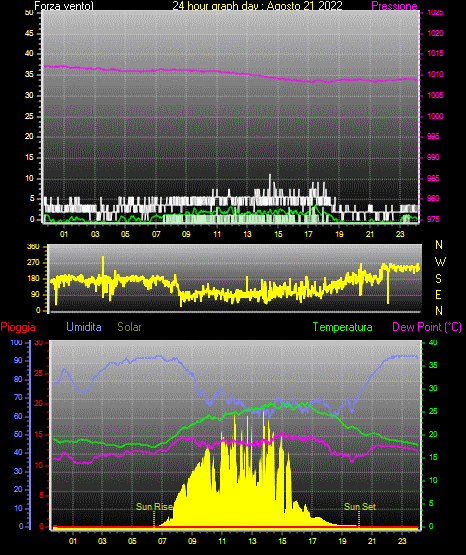The height and width of the screenshot is (555, 466).
Task: Click the 70 value on humidity axis
Action: (x=18, y=397)
